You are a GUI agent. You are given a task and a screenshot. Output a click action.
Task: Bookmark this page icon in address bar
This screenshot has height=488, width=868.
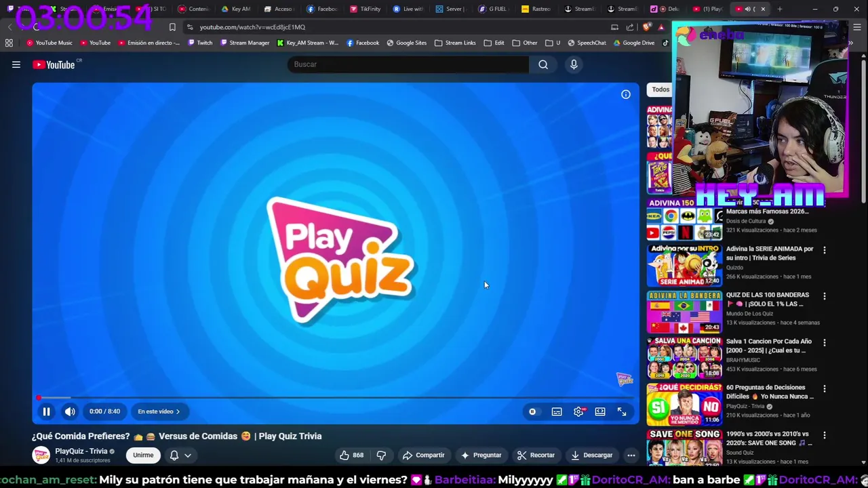(x=172, y=27)
